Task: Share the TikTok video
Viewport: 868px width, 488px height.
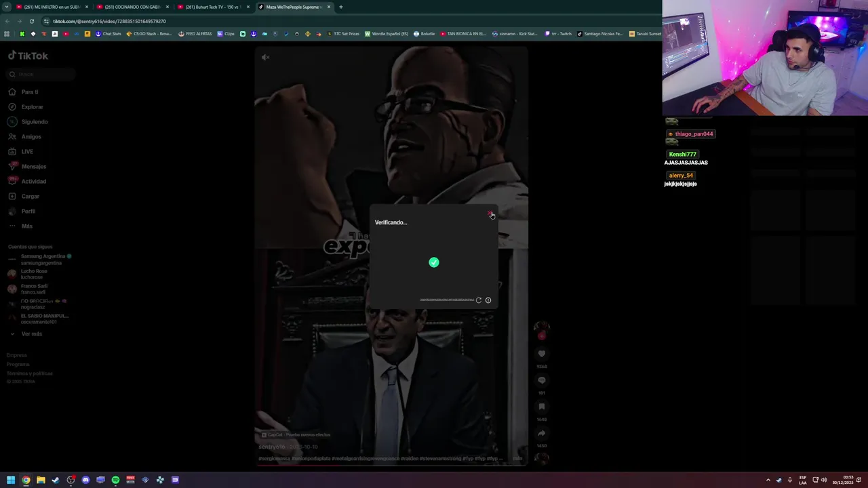Action: pos(541,433)
